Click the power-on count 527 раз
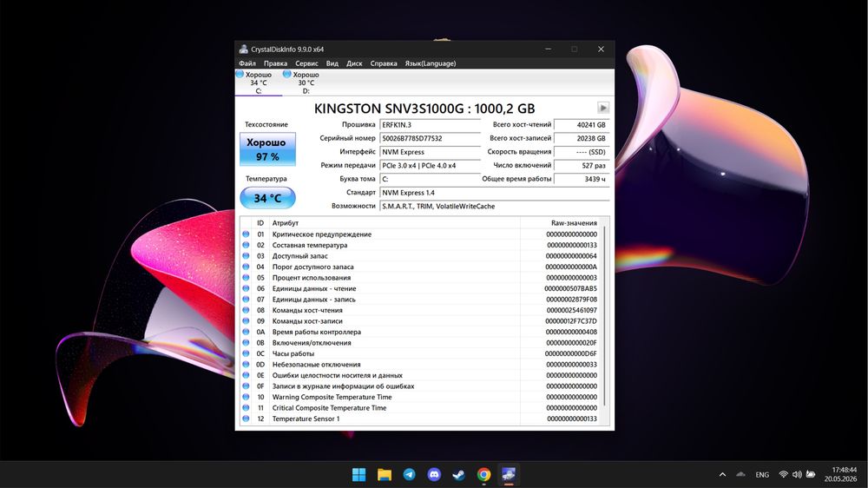Image resolution: width=868 pixels, height=488 pixels. tap(582, 166)
